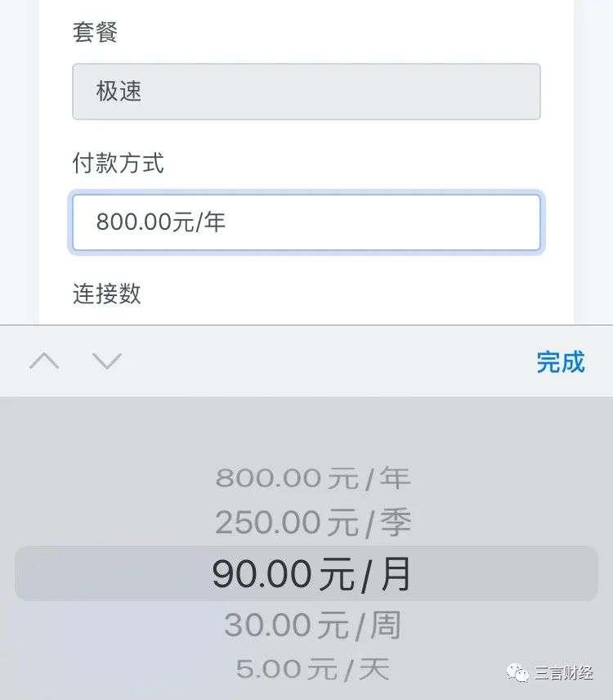Select 800.00元/年 in the picker
Image resolution: width=613 pixels, height=700 pixels.
tap(312, 478)
